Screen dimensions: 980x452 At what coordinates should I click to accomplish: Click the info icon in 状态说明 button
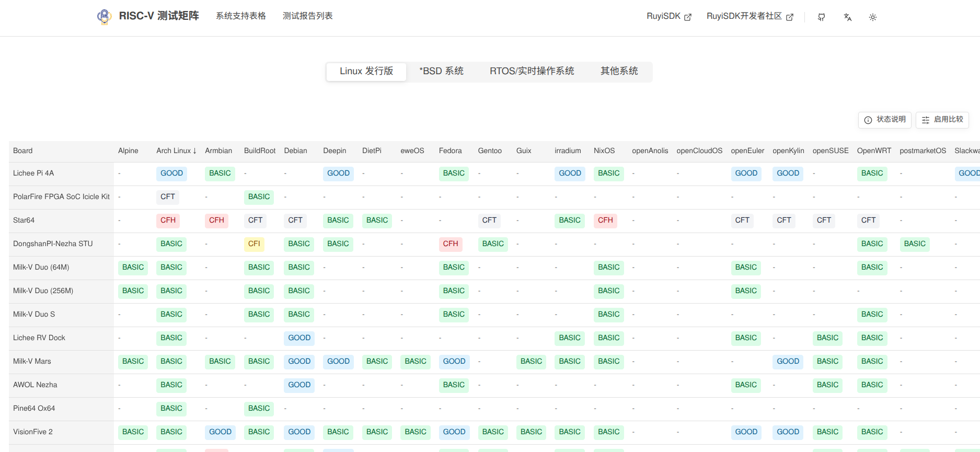pyautogui.click(x=868, y=120)
